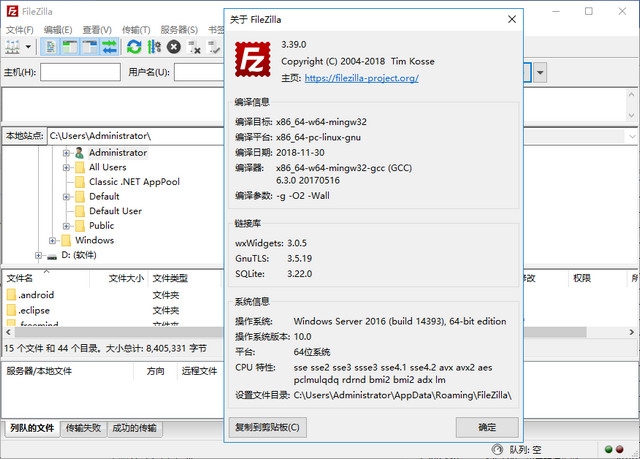Screen dimensions: 640x459
Task: Expand the Windows folder tree node
Action: [52, 241]
